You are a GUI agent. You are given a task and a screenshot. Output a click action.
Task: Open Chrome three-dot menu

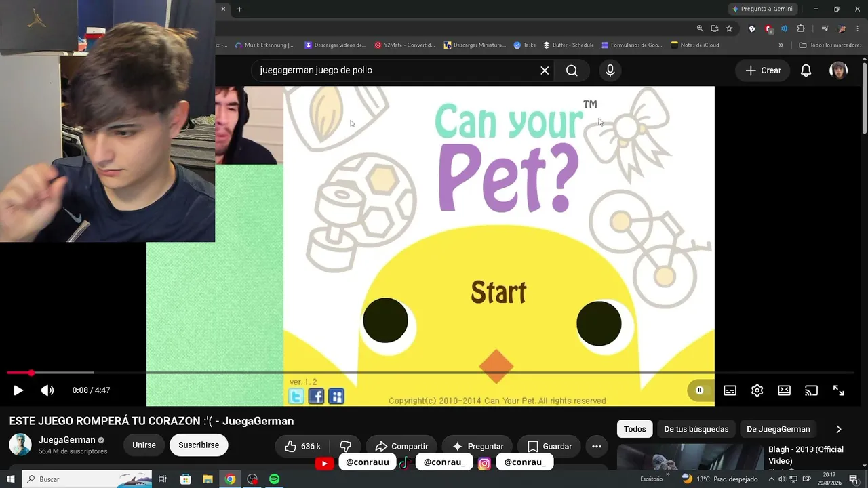[x=857, y=28]
